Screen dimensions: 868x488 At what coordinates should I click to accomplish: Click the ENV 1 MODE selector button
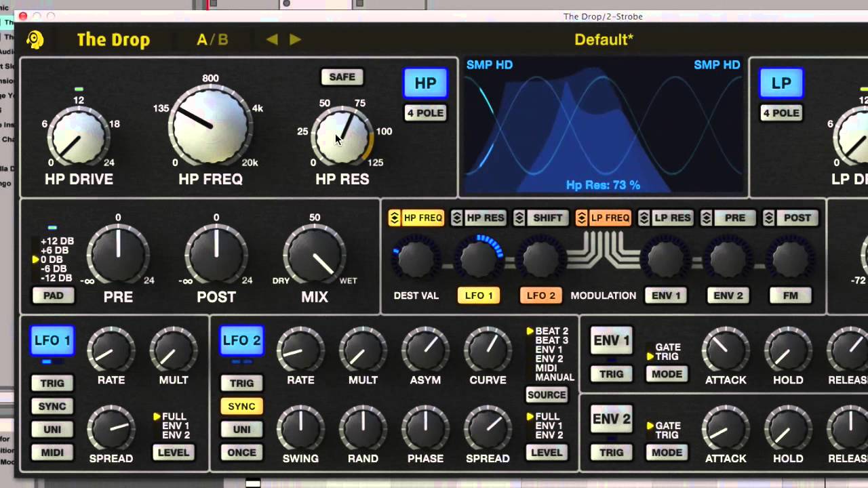667,373
